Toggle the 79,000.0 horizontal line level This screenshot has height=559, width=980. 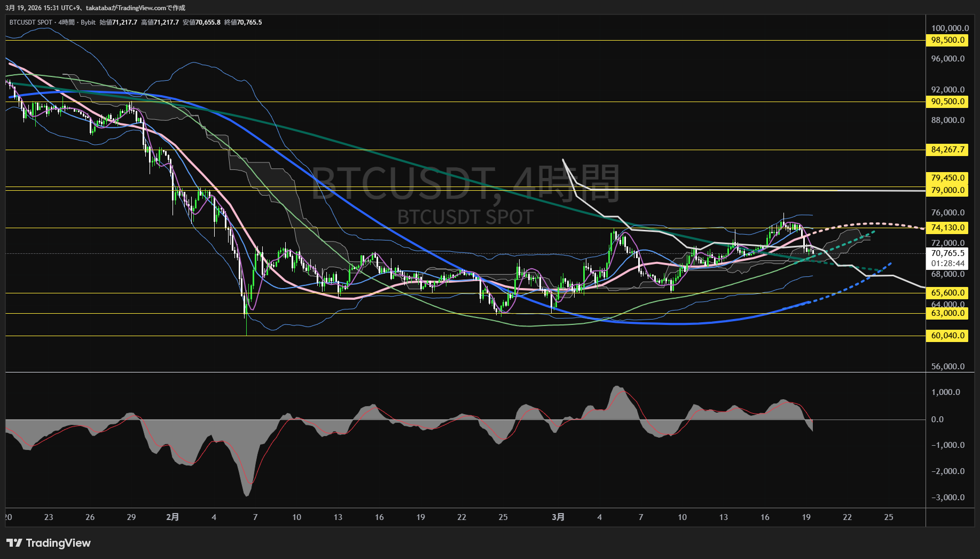click(x=947, y=190)
